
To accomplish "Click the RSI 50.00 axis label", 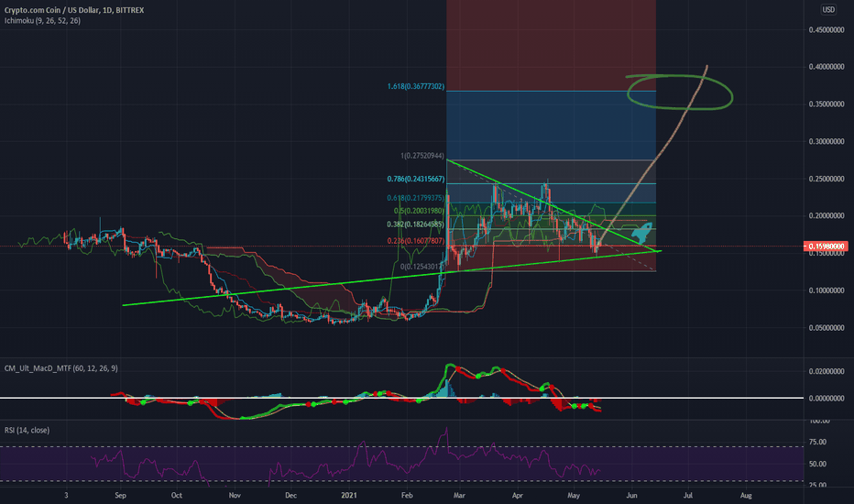I will click(817, 465).
